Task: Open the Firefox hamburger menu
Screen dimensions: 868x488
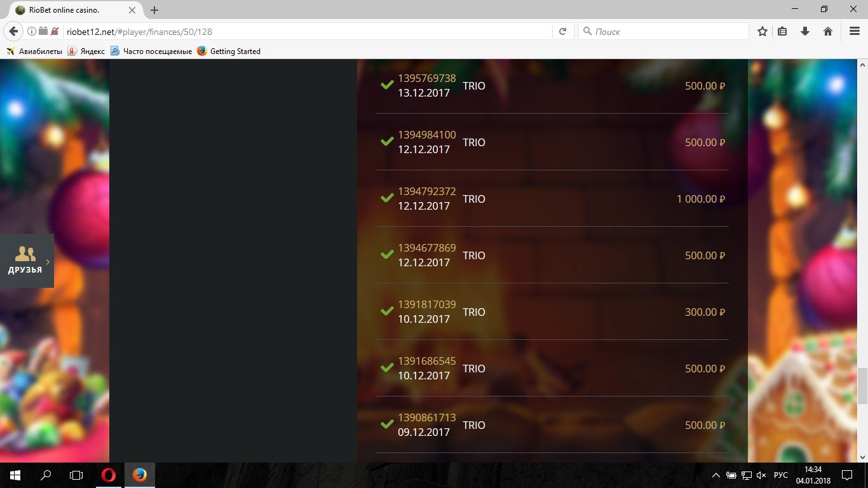Action: tap(855, 31)
